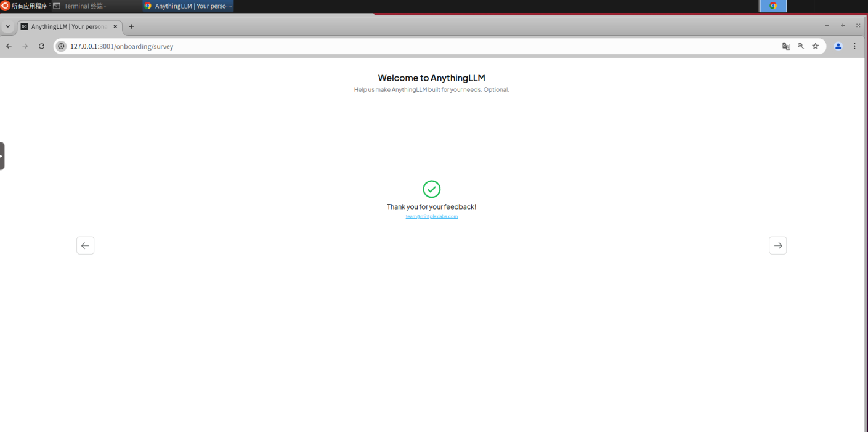Close the Chrome window
868x432 pixels.
point(858,25)
